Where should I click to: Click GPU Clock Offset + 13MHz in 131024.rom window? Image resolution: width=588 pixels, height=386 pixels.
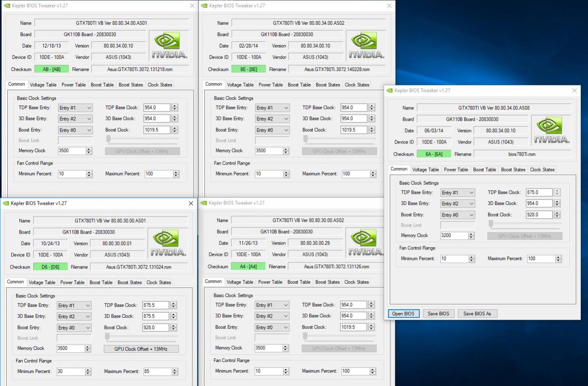pos(141,349)
